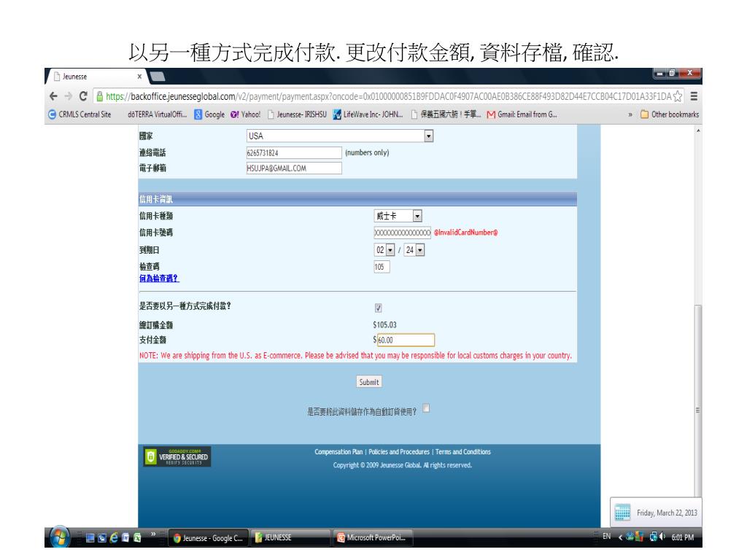Screen dimensions: 747x560
Task: Click the address bar URL
Action: click(388, 97)
